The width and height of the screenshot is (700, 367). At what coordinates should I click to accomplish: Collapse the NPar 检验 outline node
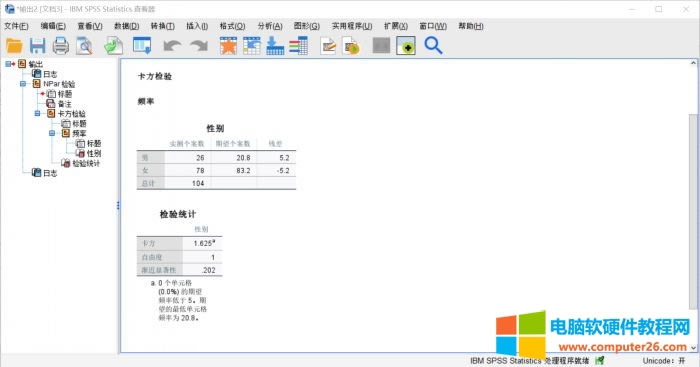pyautogui.click(x=23, y=83)
